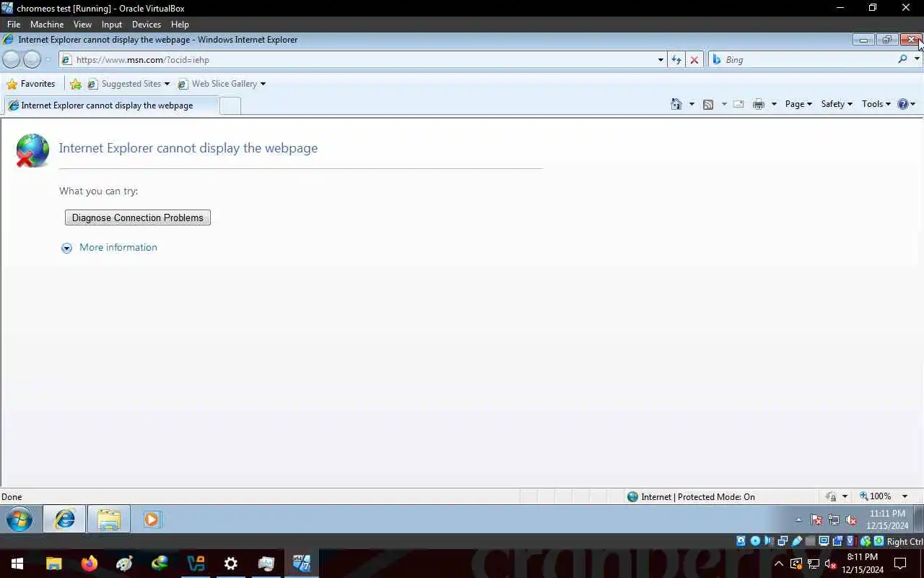
Task: Open recent pages arrow beside Forward button
Action: [48, 60]
